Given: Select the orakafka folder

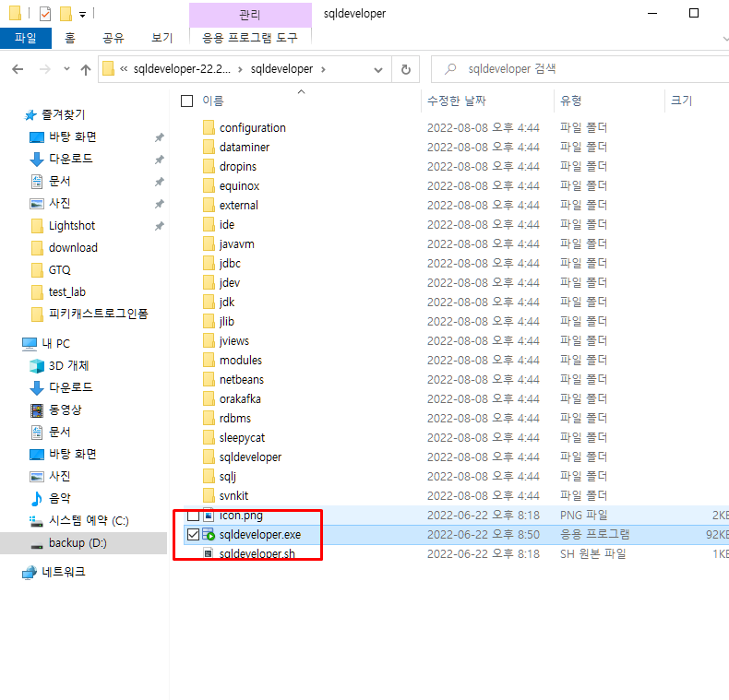Looking at the screenshot, I should pyautogui.click(x=240, y=398).
